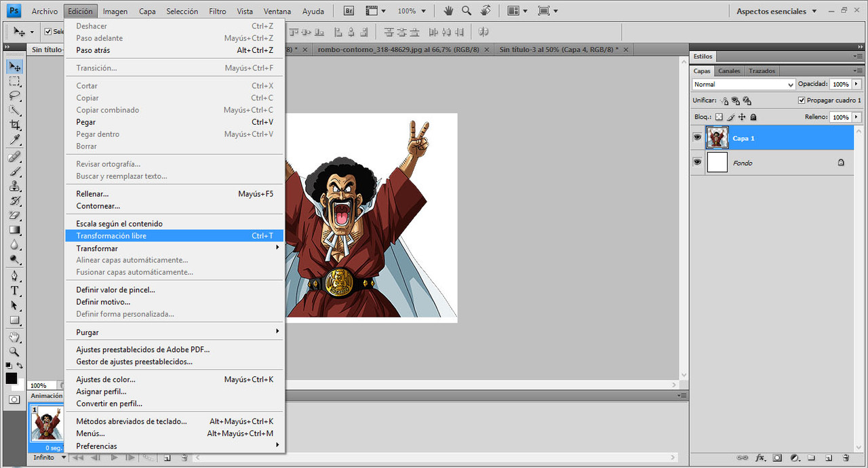868x468 pixels.
Task: Click Rellenar... in the Edición menu
Action: coord(175,194)
